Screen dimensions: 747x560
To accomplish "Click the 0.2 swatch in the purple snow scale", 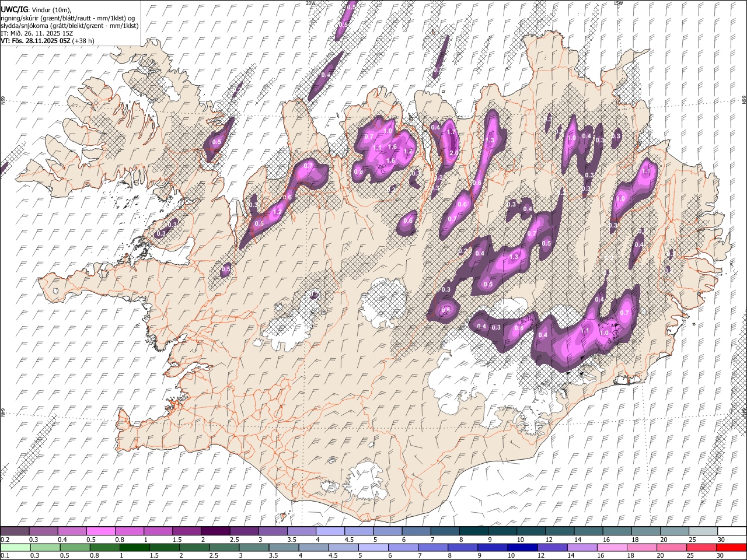I will pos(15,531).
